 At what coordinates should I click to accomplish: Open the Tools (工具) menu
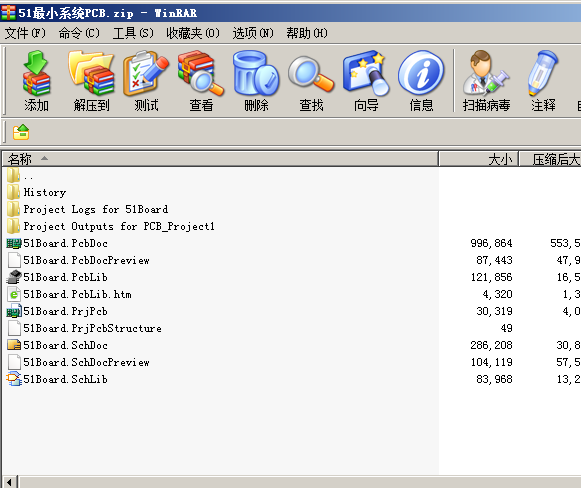[133, 33]
